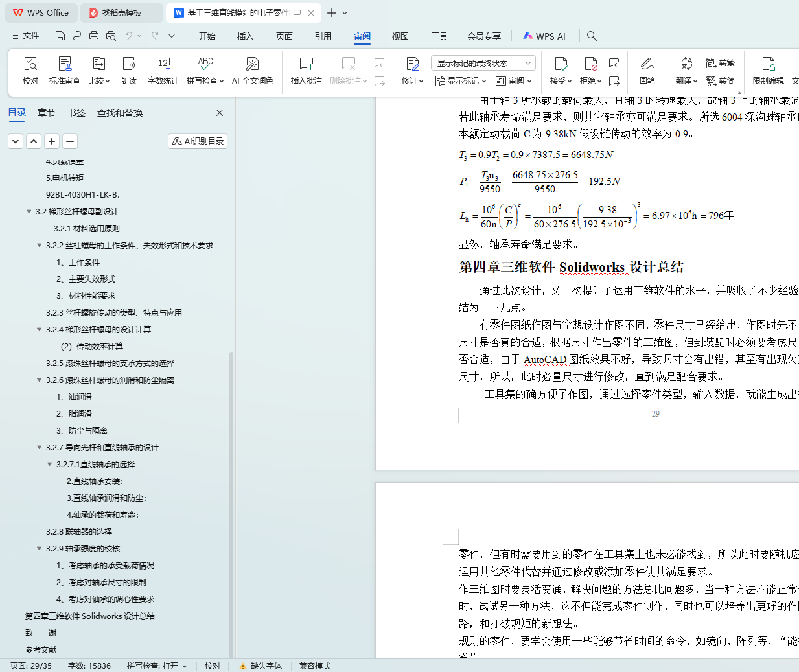This screenshot has height=672, width=799.
Task: Open the 文件 menu
Action: (x=26, y=36)
